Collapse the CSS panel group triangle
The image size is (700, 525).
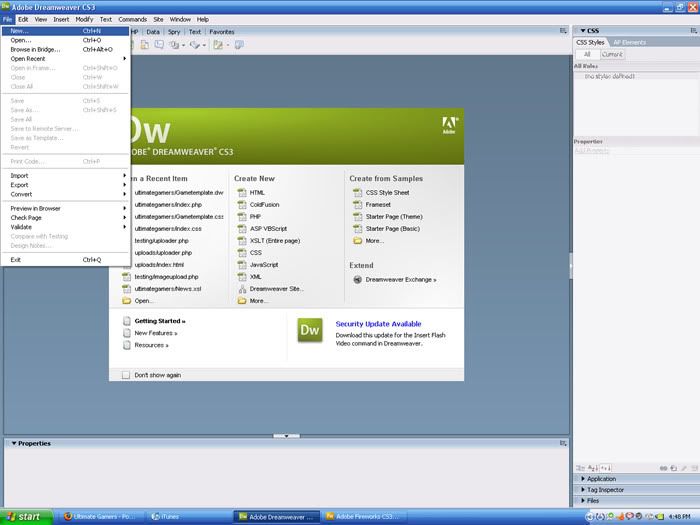point(583,31)
